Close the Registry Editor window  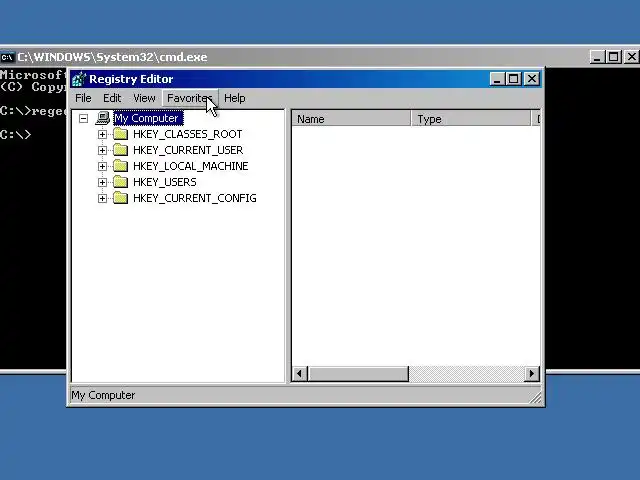(x=532, y=79)
